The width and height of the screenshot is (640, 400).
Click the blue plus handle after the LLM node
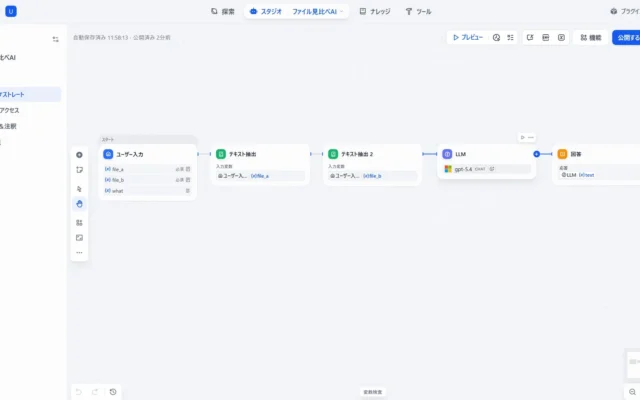tap(537, 154)
